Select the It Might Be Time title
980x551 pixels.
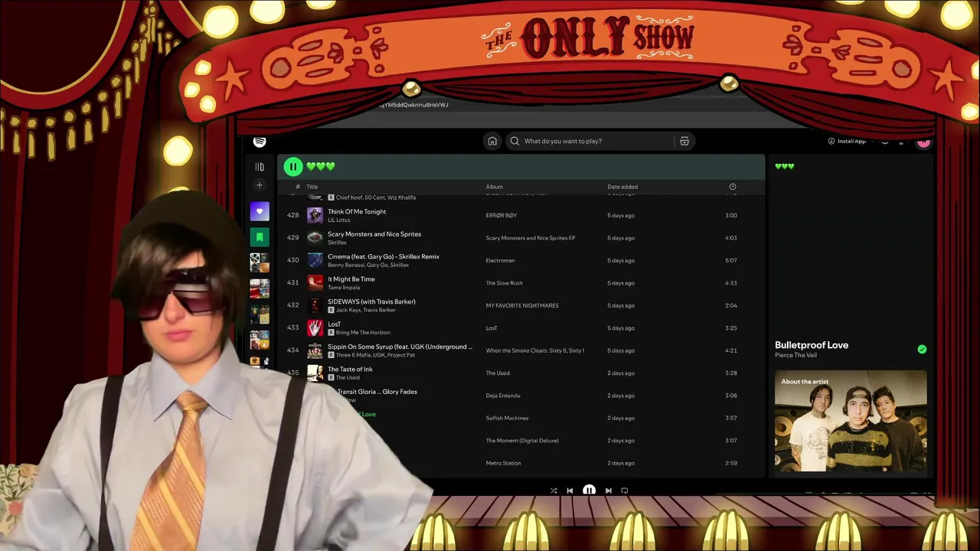tap(351, 279)
